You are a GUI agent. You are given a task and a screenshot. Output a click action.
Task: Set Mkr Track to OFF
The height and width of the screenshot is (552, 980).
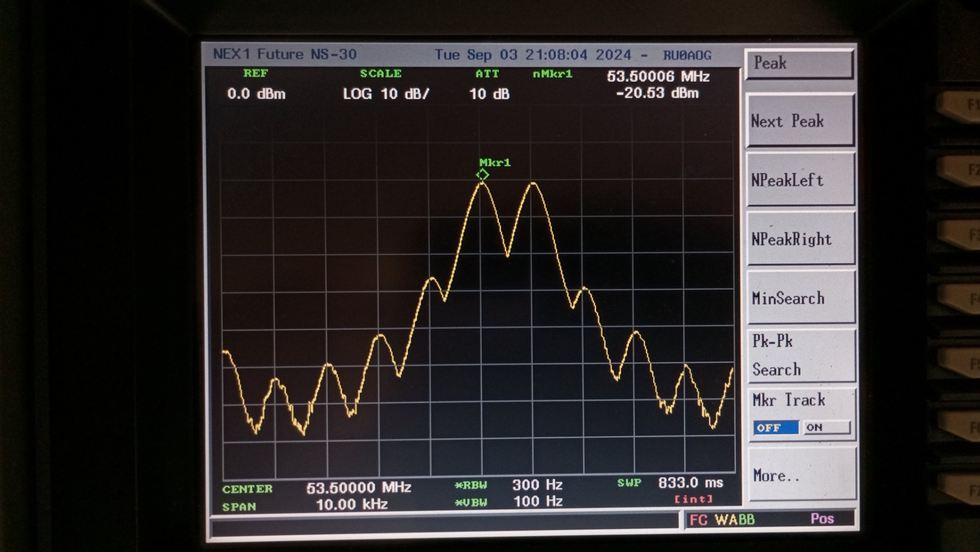tap(776, 428)
